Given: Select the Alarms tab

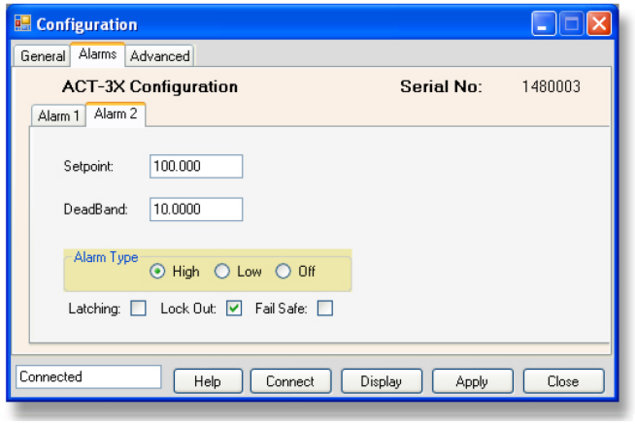Looking at the screenshot, I should click(97, 55).
